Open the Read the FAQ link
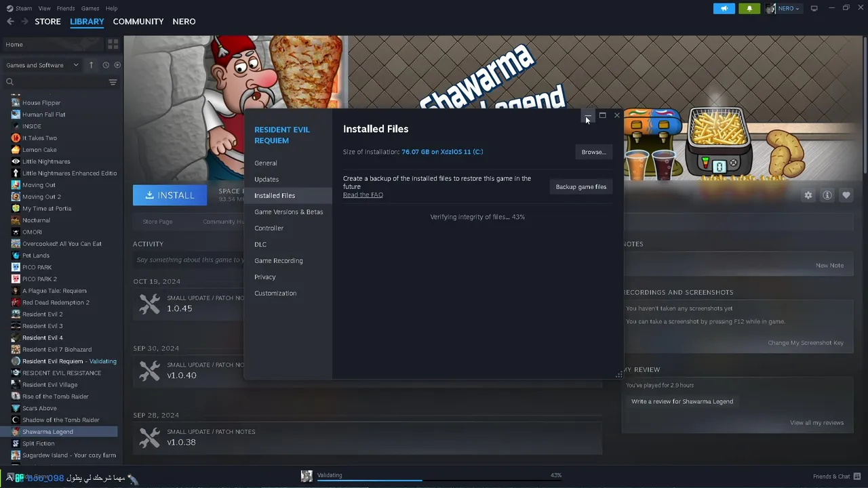 coord(363,195)
